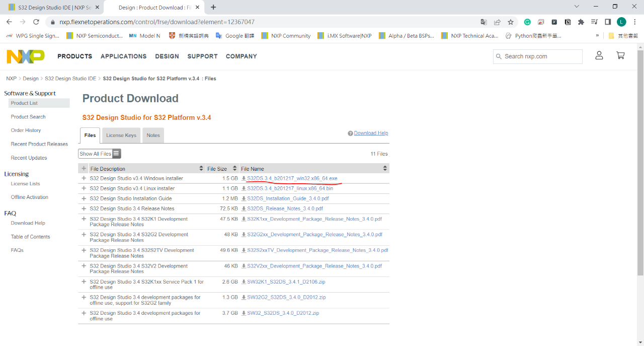Expand all rows using the header plus icon

coord(84,168)
